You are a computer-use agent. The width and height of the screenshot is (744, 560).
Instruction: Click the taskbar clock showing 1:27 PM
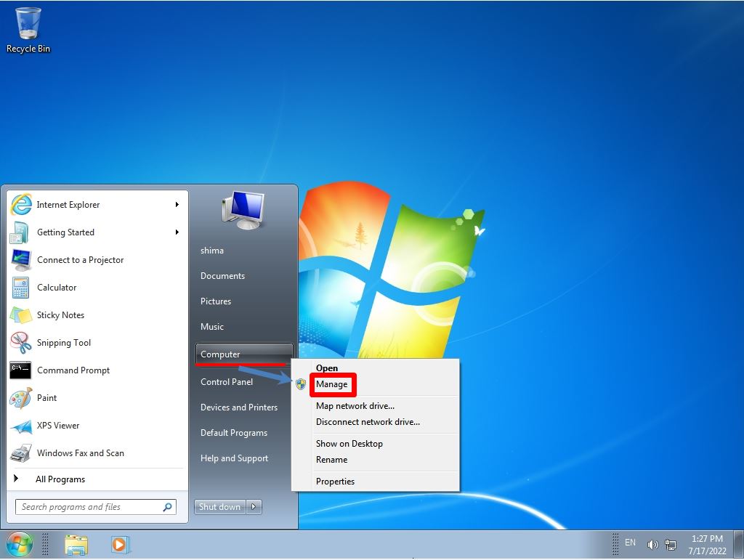[707, 545]
